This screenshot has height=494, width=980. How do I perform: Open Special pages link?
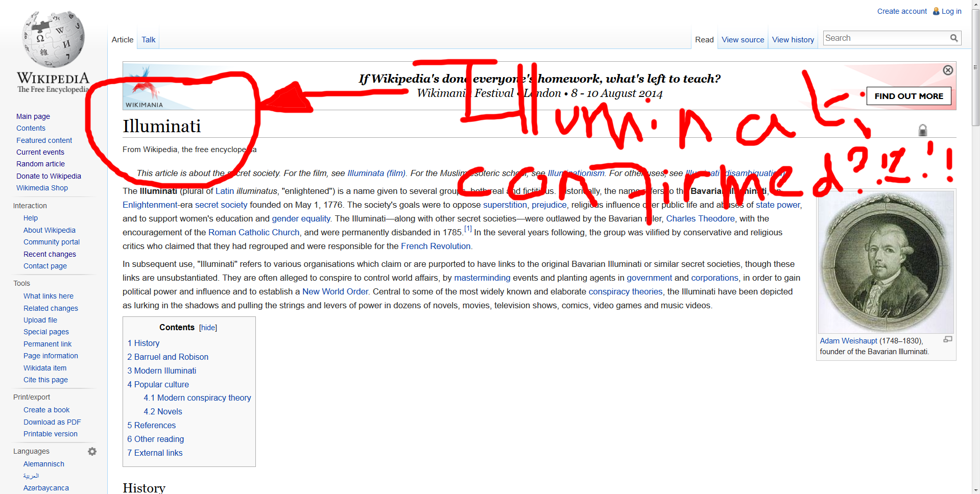(46, 332)
